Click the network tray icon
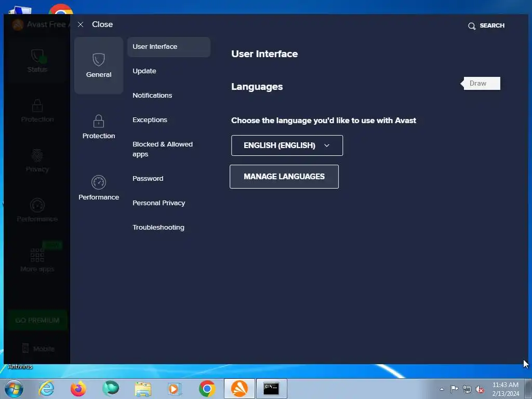Viewport: 532px width, 399px height. click(x=467, y=389)
